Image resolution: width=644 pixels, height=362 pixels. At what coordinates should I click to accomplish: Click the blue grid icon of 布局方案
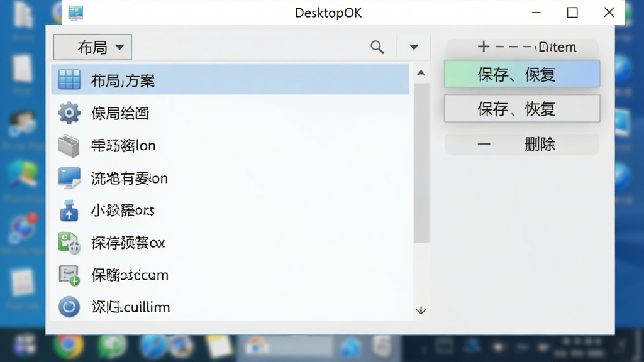pos(69,80)
